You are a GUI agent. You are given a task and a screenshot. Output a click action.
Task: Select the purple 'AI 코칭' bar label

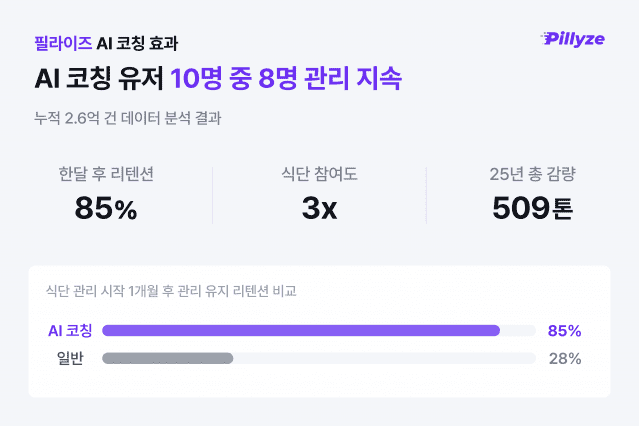(x=70, y=330)
